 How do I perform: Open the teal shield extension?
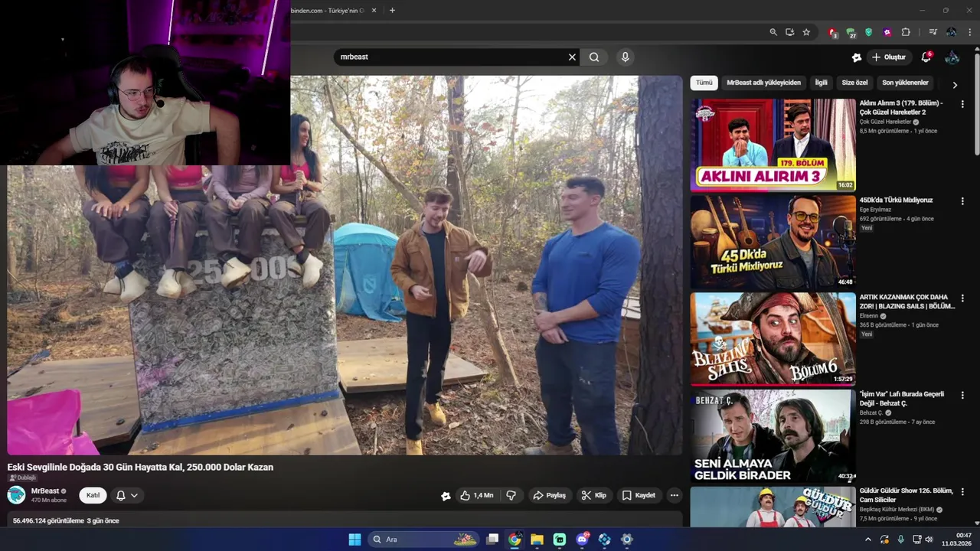[868, 32]
